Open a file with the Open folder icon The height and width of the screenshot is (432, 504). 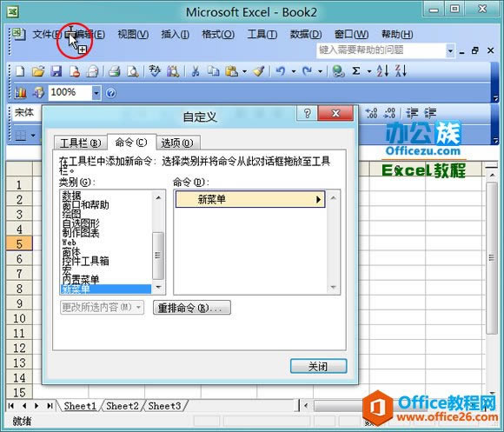38,71
